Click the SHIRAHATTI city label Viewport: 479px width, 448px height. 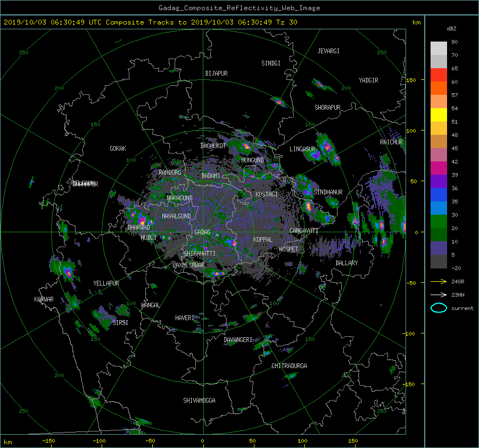pos(200,253)
